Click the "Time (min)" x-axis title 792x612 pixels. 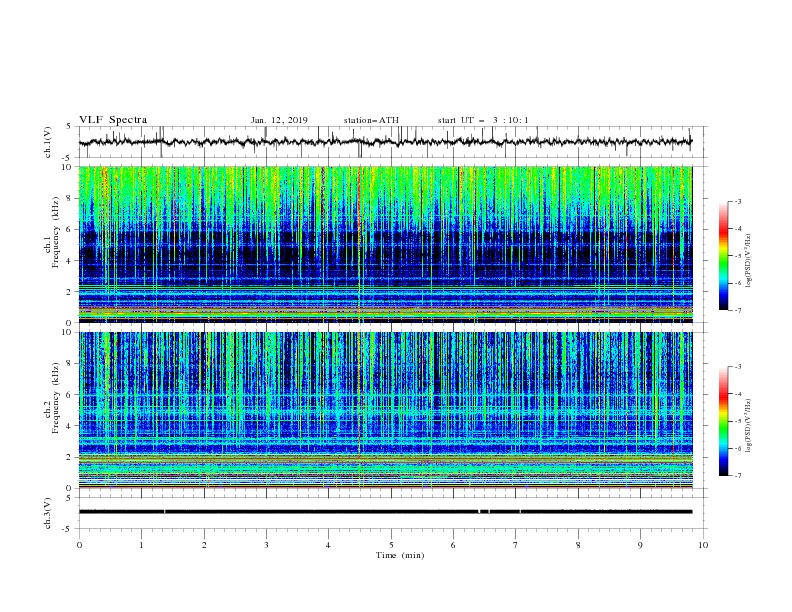pos(400,555)
